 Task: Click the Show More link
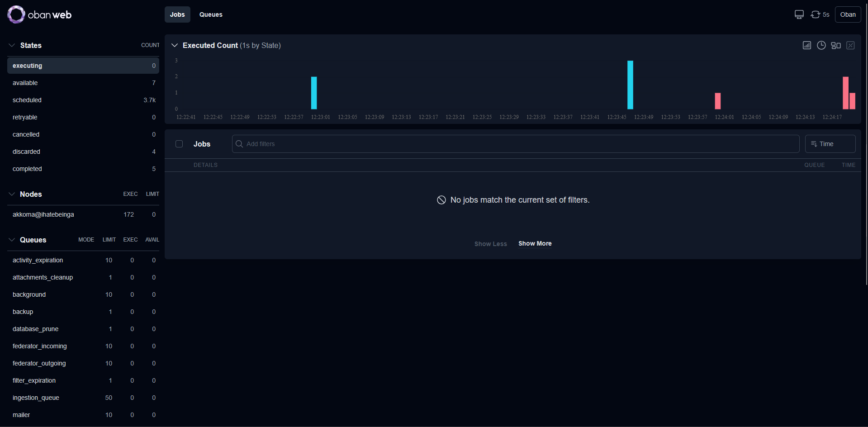click(x=535, y=243)
